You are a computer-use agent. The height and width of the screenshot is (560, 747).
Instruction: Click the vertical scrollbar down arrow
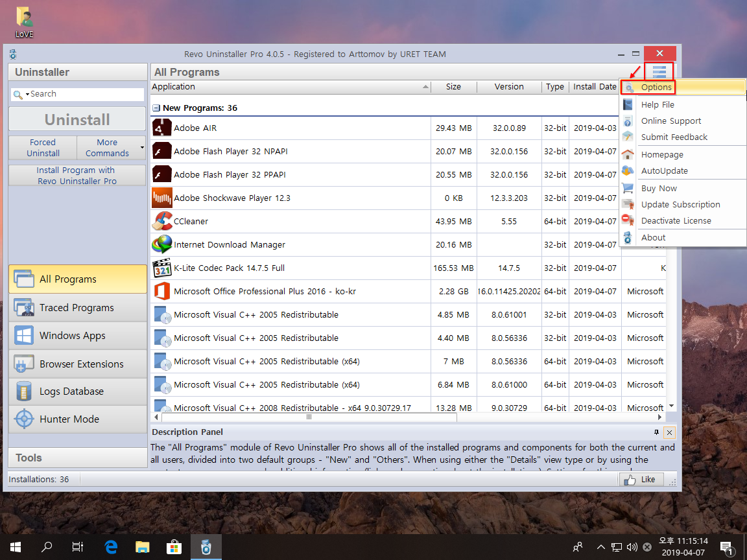[671, 406]
